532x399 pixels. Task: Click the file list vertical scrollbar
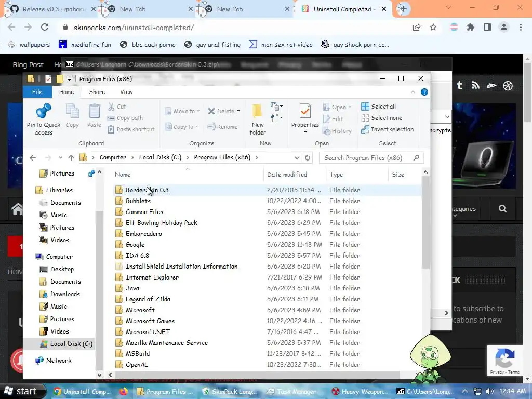(x=425, y=222)
